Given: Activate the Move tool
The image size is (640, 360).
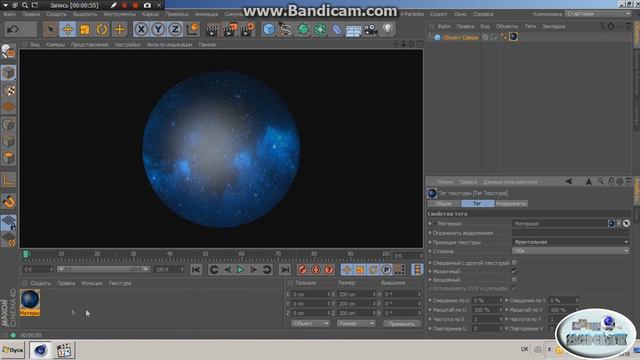Looking at the screenshot, I should pos(68,29).
